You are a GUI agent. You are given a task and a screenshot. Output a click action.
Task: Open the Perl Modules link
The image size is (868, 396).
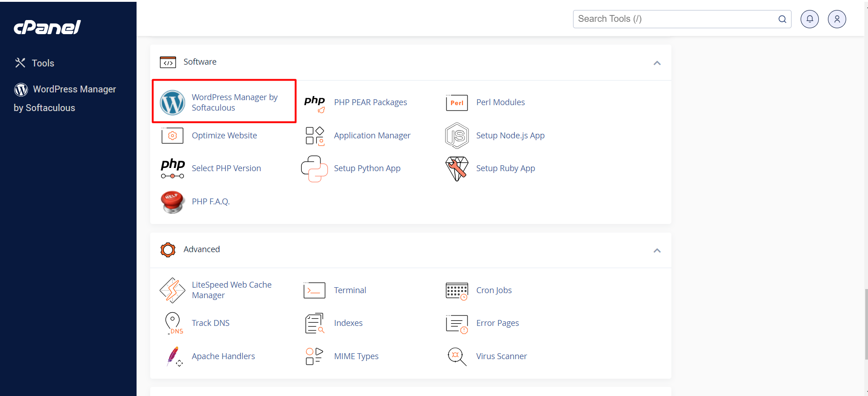(501, 102)
